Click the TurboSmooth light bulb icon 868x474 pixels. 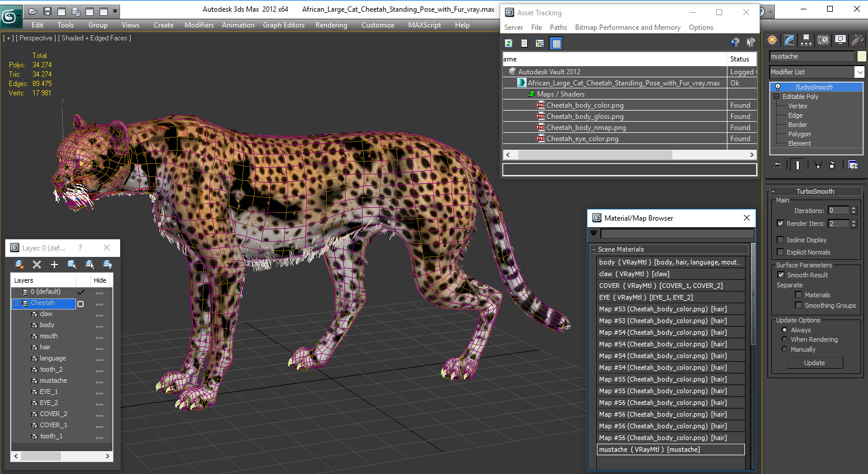point(777,87)
